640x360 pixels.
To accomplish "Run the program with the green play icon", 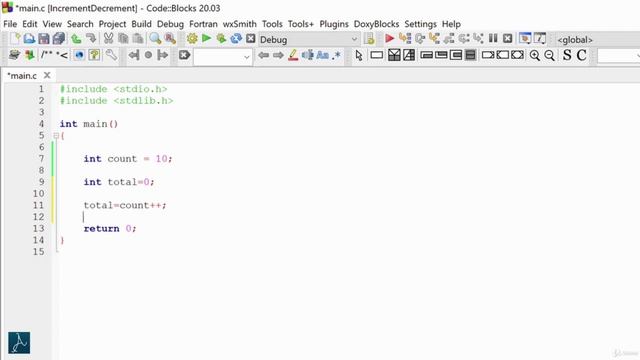I will [207, 39].
